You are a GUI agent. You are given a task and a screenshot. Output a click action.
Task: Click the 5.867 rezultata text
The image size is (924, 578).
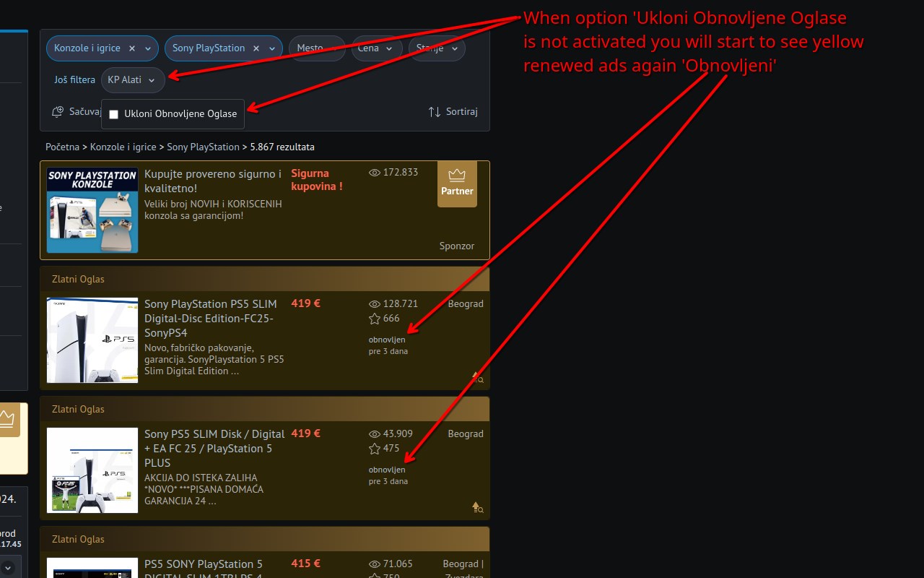282,147
